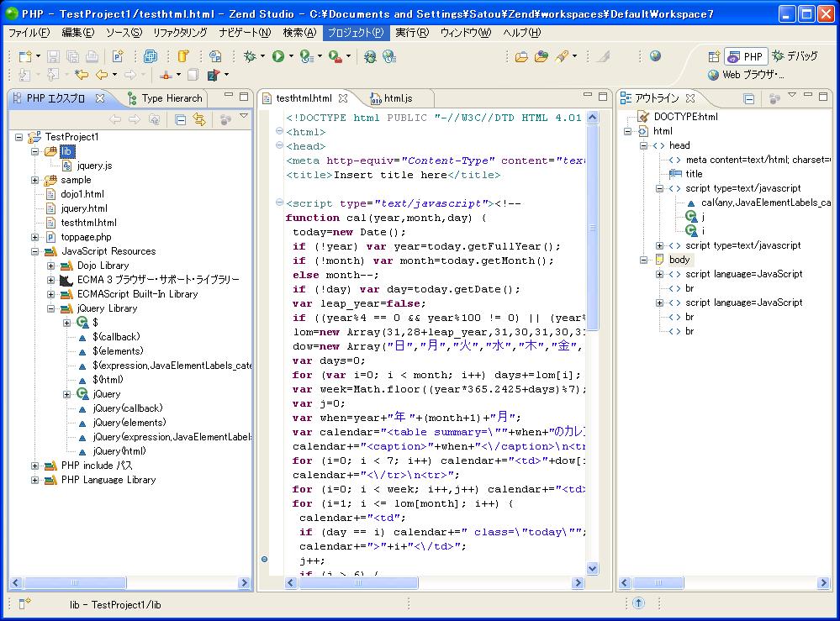Open the Project menu
The image size is (840, 621).
tap(355, 33)
